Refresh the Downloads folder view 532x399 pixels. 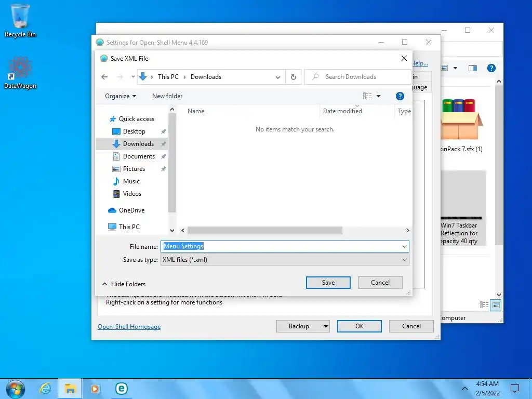(294, 77)
